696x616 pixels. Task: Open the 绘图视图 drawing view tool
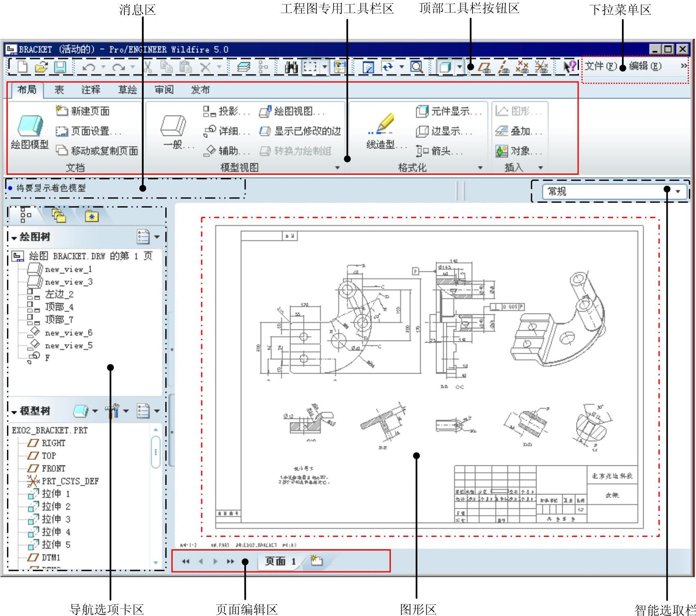pos(292,111)
